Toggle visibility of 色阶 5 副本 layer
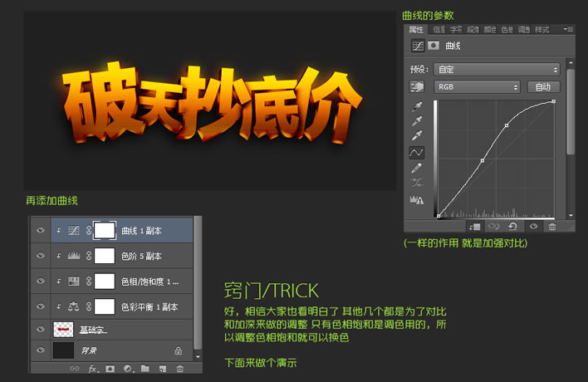Viewport: 588px width, 382px height. click(41, 256)
